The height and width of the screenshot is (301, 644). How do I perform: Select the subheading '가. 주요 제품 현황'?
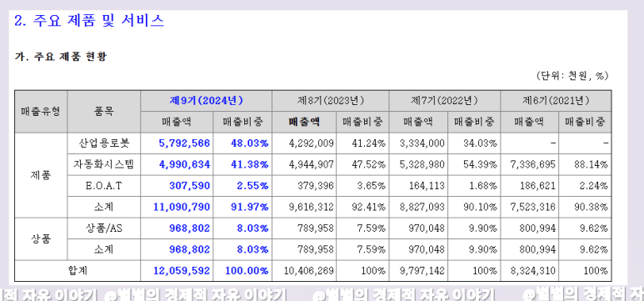point(61,57)
